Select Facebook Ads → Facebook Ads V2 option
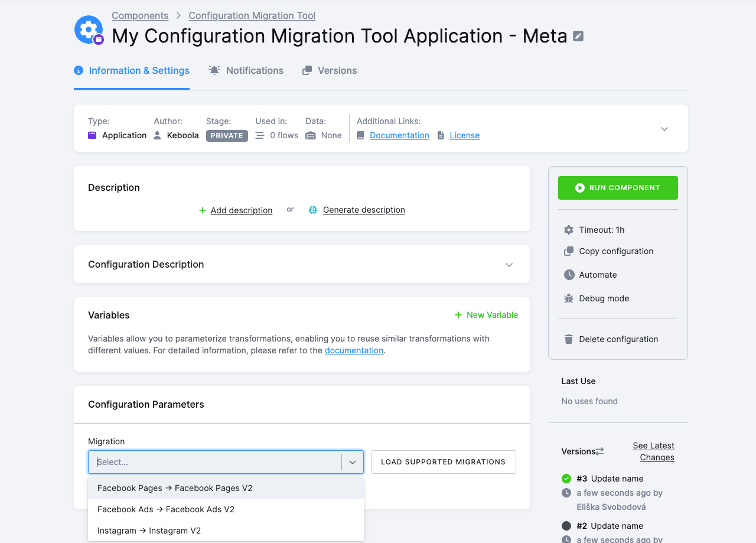 click(x=166, y=509)
